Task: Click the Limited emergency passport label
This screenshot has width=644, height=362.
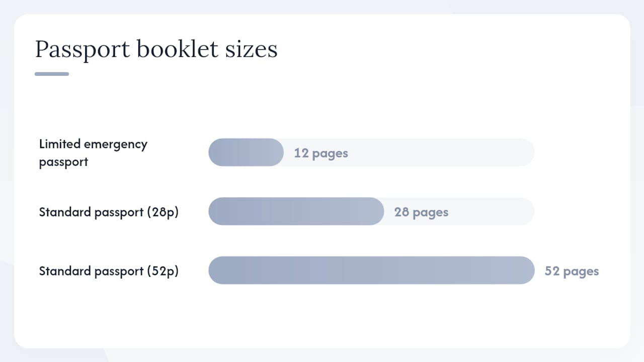Action: tap(93, 152)
